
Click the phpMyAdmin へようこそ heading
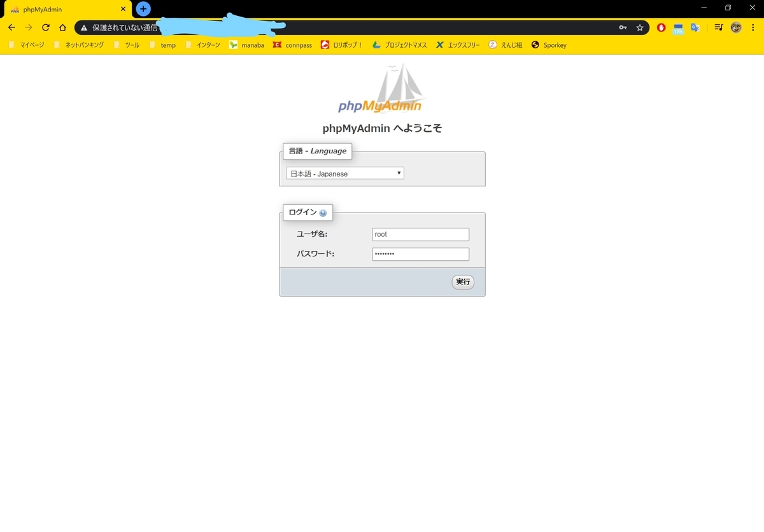click(x=382, y=129)
